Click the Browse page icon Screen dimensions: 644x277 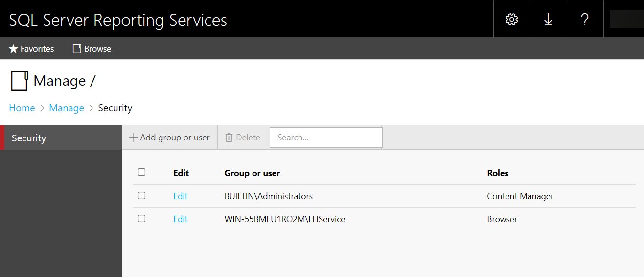[77, 49]
